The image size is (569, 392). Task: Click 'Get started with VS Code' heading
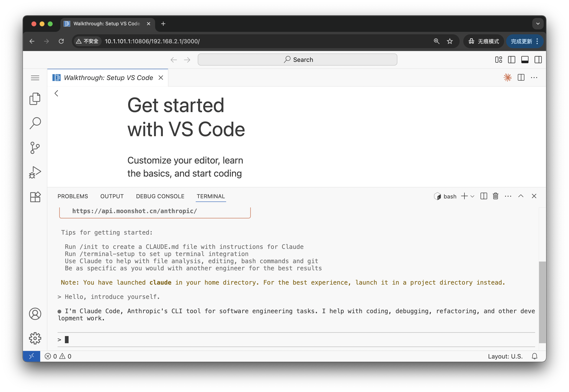pyautogui.click(x=186, y=117)
